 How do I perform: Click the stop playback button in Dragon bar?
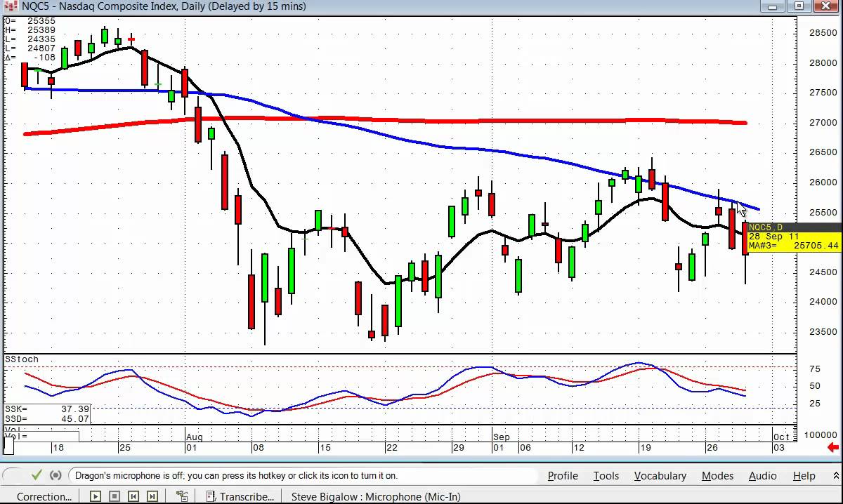pos(115,496)
